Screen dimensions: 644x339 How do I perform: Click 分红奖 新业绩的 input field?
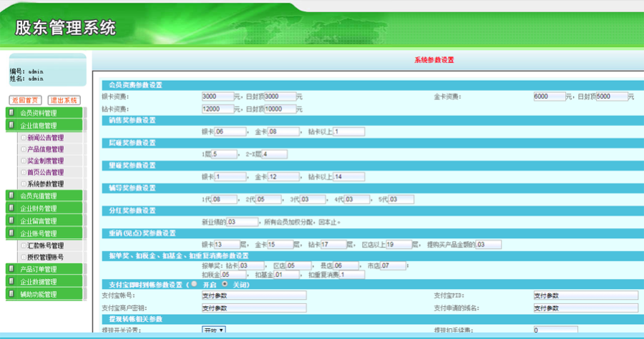pyautogui.click(x=242, y=222)
